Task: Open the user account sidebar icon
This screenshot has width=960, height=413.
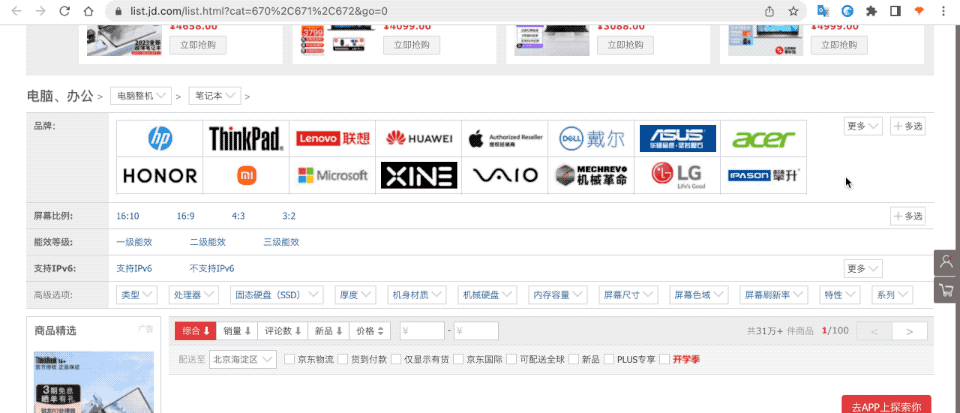Action: click(x=947, y=262)
